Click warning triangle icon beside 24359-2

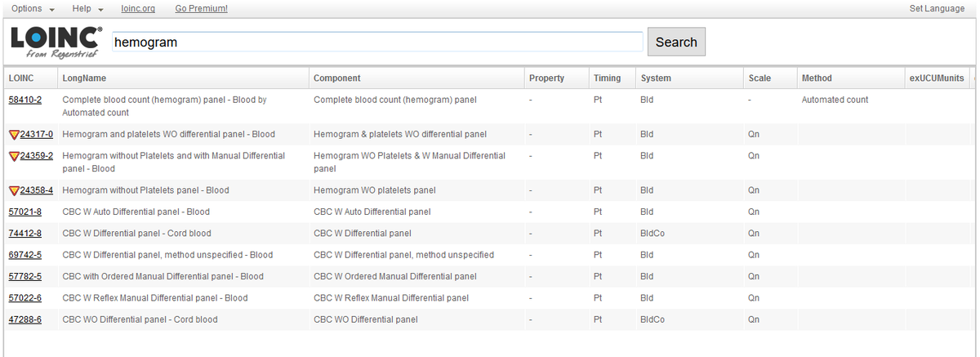[14, 155]
